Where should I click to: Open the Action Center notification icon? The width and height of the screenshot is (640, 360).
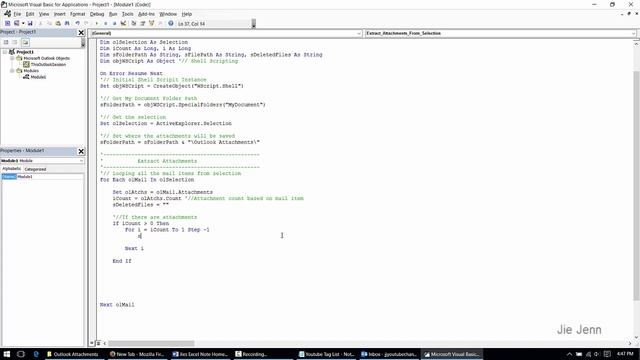pos(607,354)
